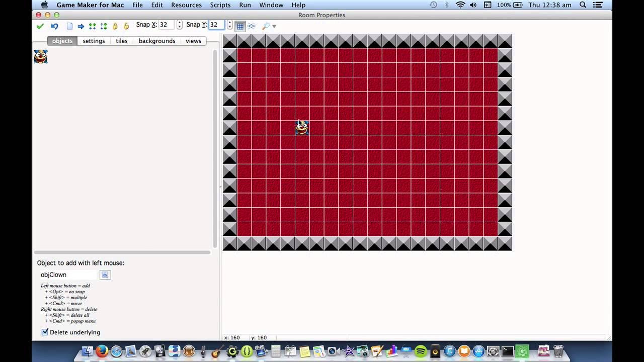Switch to the views tab
Viewport: 644px width, 362px height.
coord(193,41)
